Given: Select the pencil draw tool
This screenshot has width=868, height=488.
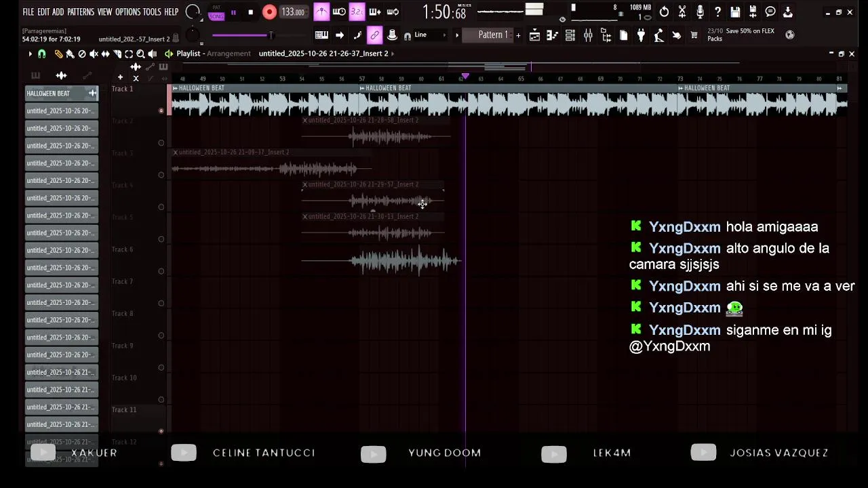Looking at the screenshot, I should coord(58,54).
